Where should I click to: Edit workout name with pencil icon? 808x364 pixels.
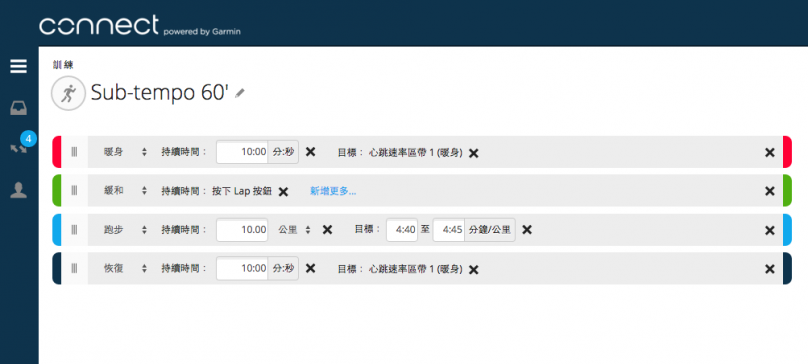click(x=240, y=93)
